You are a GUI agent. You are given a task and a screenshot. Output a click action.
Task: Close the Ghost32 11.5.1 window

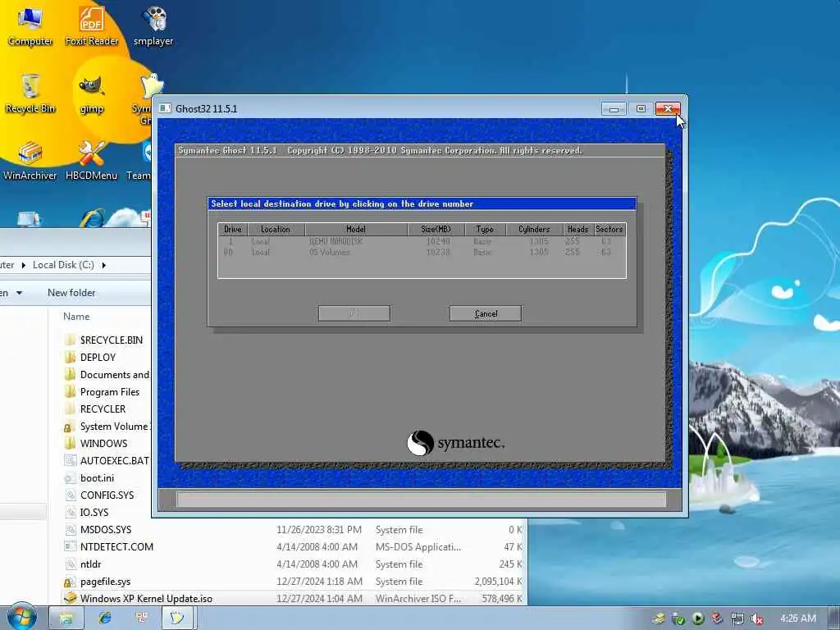[668, 109]
